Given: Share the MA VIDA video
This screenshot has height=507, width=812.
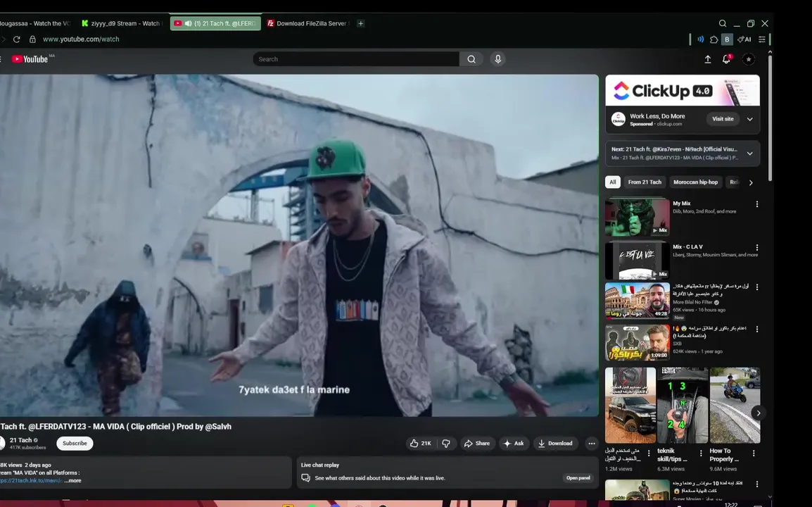Looking at the screenshot, I should pyautogui.click(x=477, y=443).
